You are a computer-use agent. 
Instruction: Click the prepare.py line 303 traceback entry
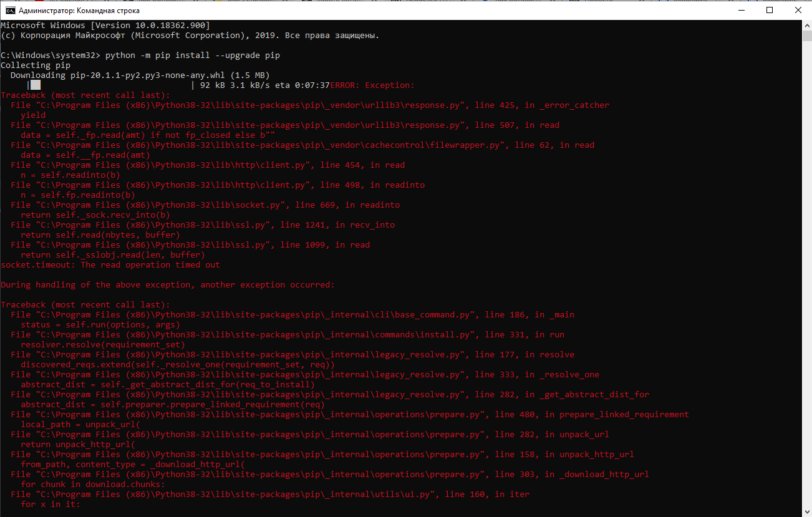tap(330, 475)
